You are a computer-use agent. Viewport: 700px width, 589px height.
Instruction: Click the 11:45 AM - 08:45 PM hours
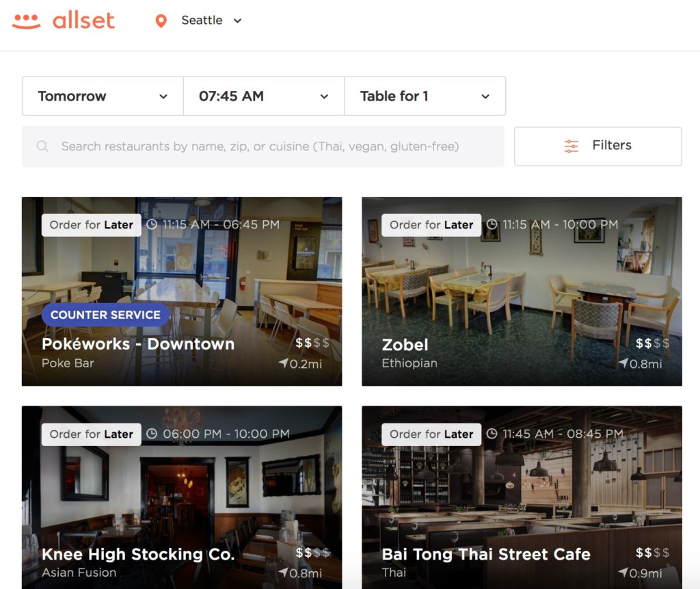563,434
